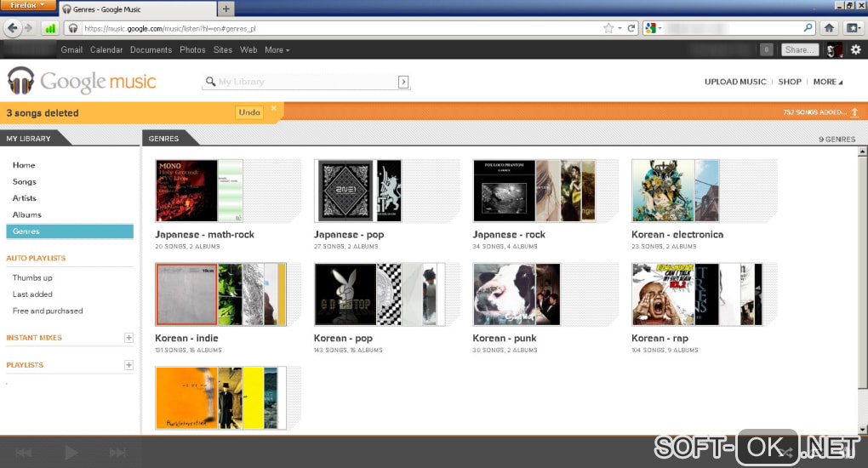Reload the page with refresh icon
This screenshot has width=868, height=468.
click(x=631, y=28)
